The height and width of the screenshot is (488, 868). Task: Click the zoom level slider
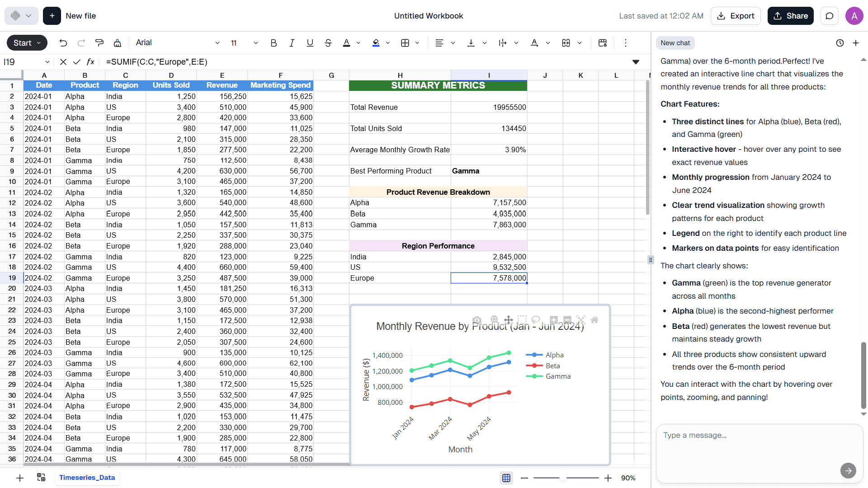tap(563, 478)
